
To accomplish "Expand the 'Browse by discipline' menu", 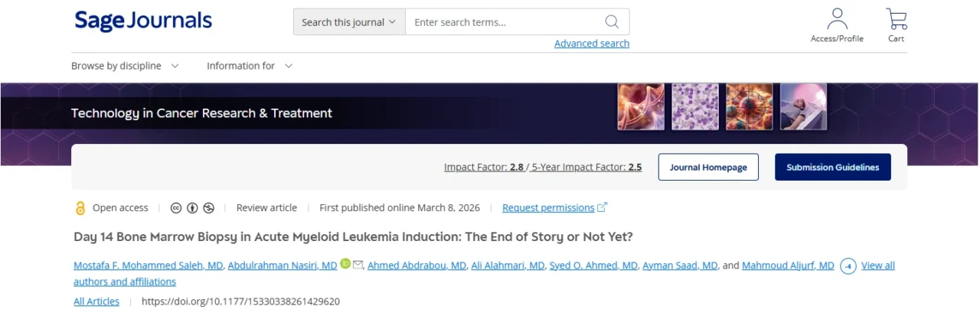I will point(125,66).
